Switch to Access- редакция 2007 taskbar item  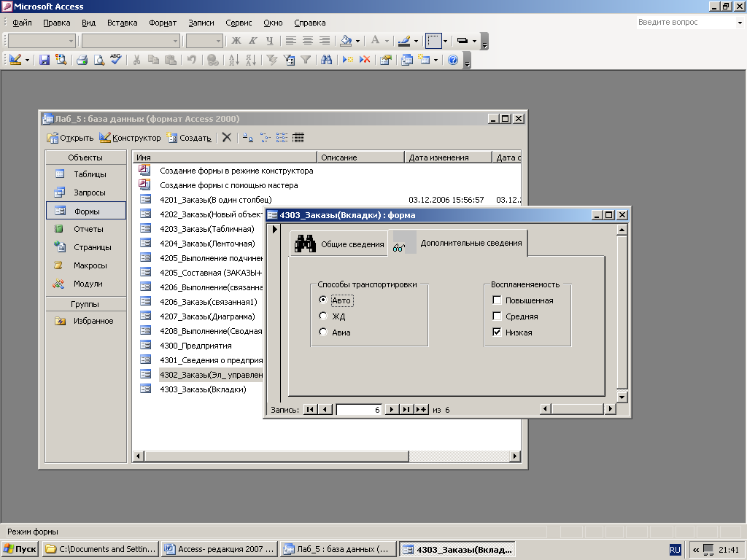(220, 549)
